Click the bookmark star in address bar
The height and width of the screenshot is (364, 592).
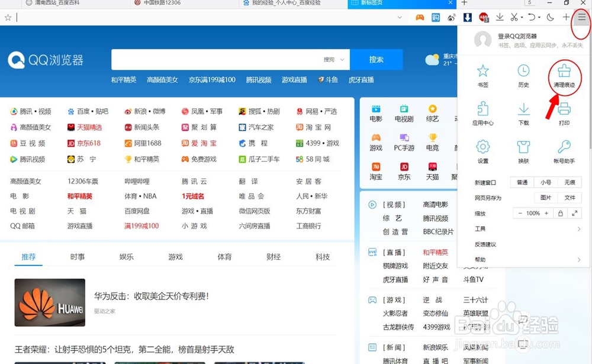(x=8, y=17)
